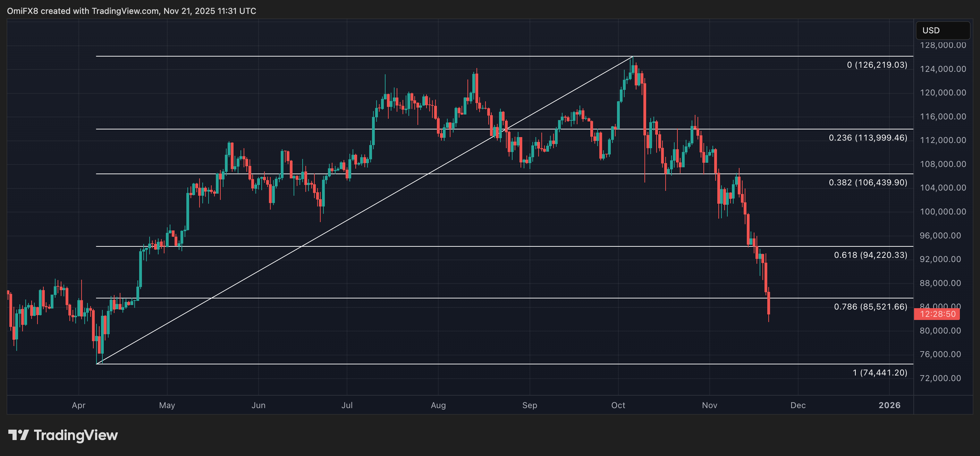
Task: Click the Dec marker on time axis
Action: point(798,405)
